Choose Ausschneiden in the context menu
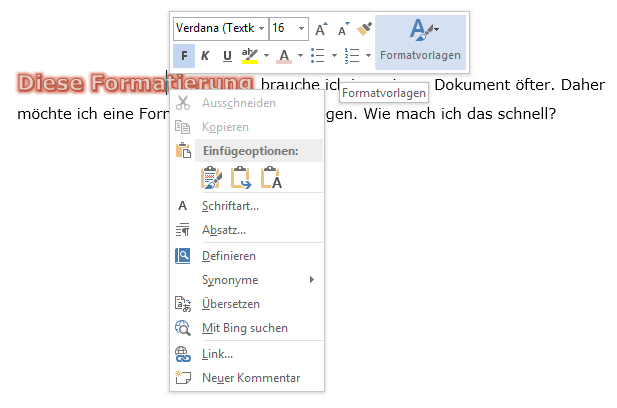The height and width of the screenshot is (408, 617). [247, 103]
